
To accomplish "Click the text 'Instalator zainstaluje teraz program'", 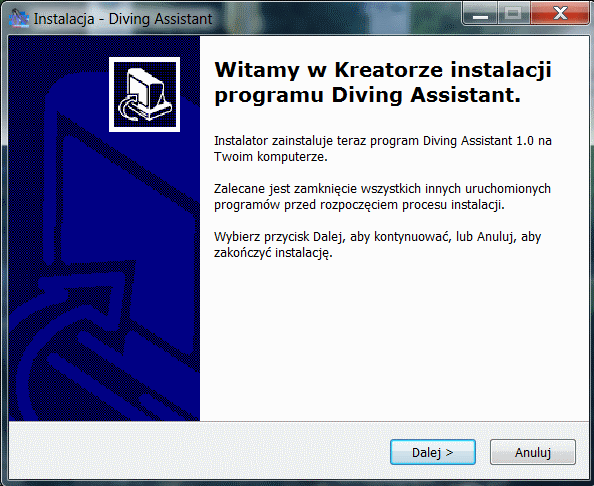I will [317, 141].
